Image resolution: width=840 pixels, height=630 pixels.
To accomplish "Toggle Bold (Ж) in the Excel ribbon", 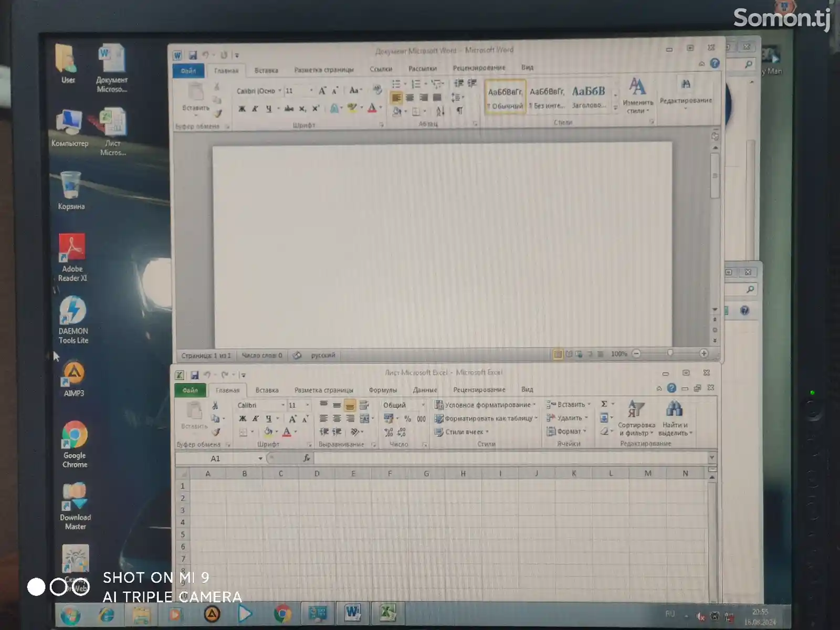I will tap(242, 418).
